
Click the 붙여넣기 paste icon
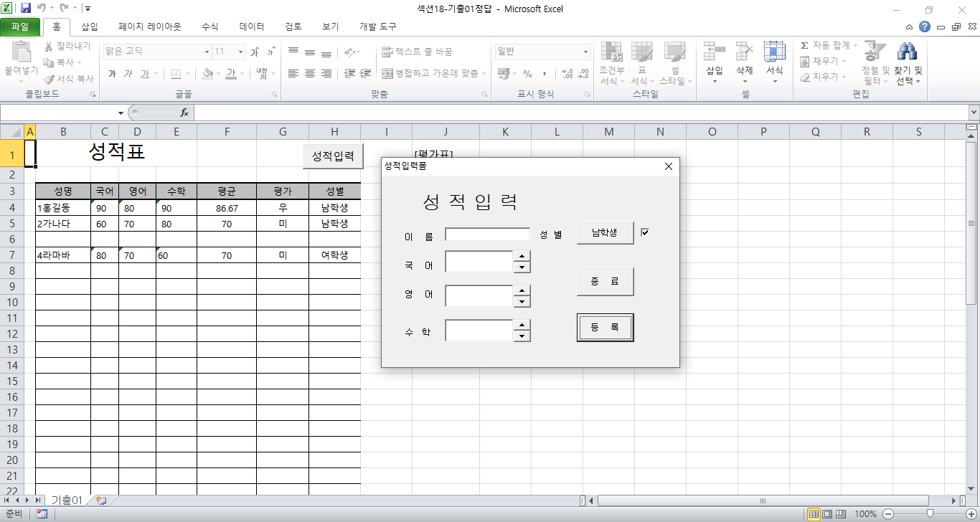point(22,52)
